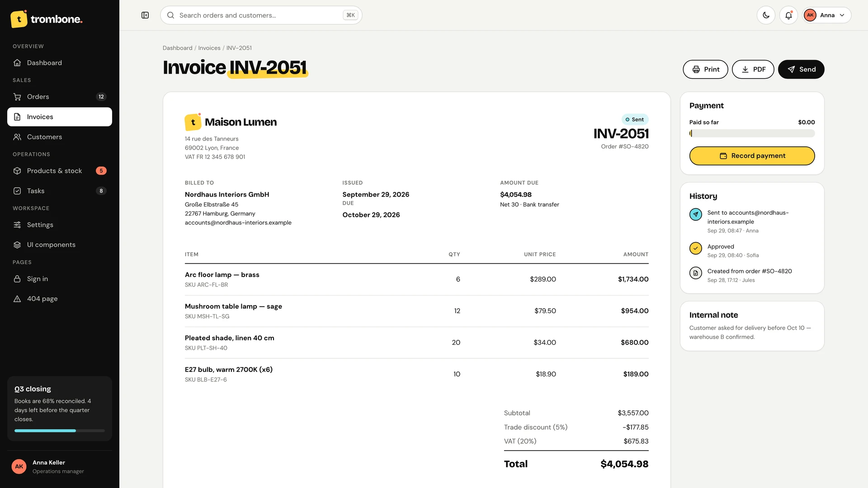Click the accounts@nordhaus-interiors.example billing email
This screenshot has width=868, height=488.
[x=238, y=223]
